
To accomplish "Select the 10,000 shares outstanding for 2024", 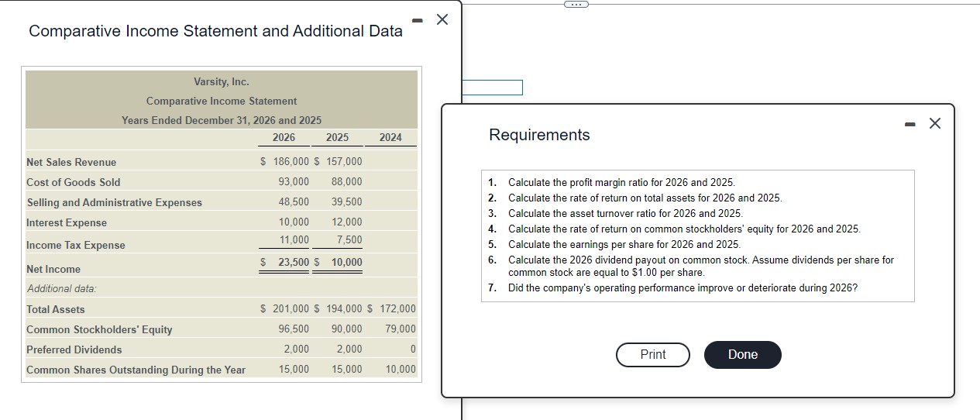I will tap(400, 369).
